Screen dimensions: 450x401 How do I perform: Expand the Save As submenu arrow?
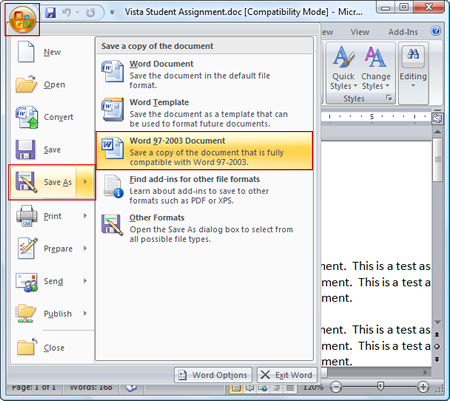[85, 182]
